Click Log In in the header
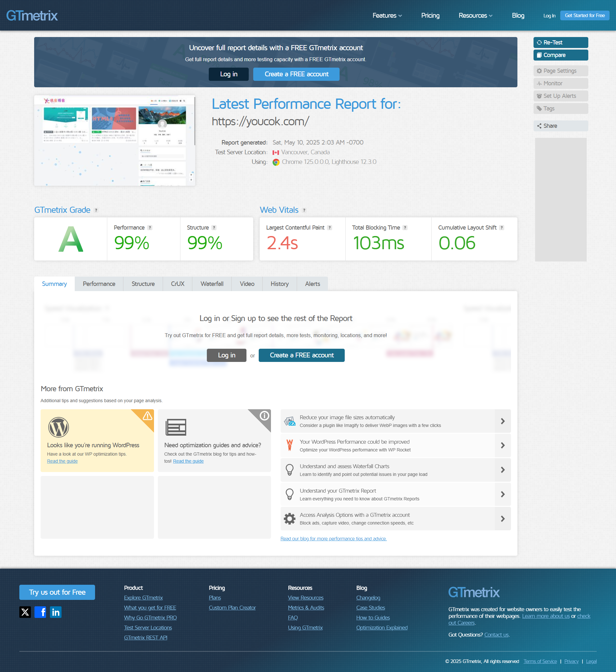The height and width of the screenshot is (672, 616). (549, 16)
